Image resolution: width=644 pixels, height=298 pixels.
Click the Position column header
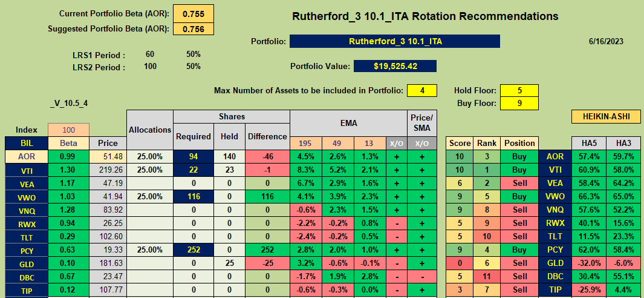click(519, 143)
